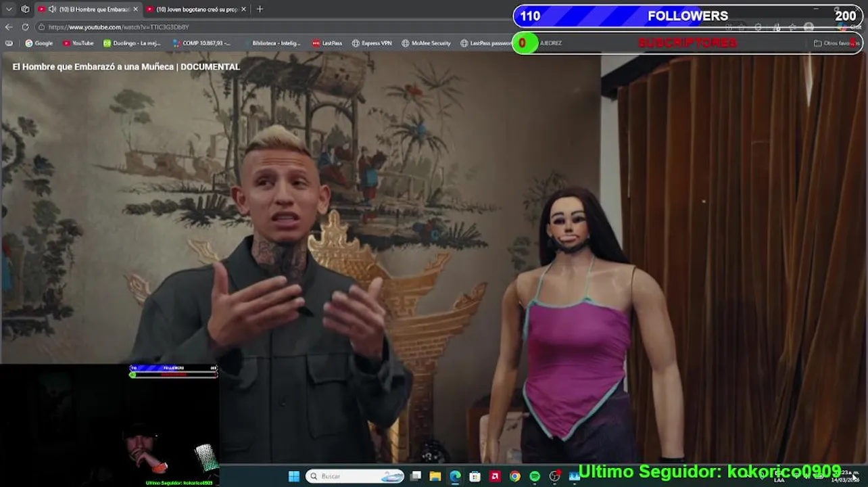The width and height of the screenshot is (868, 487).
Task: Click 'Ultimo Seguidor: kokorico0909' text
Action: [709, 471]
